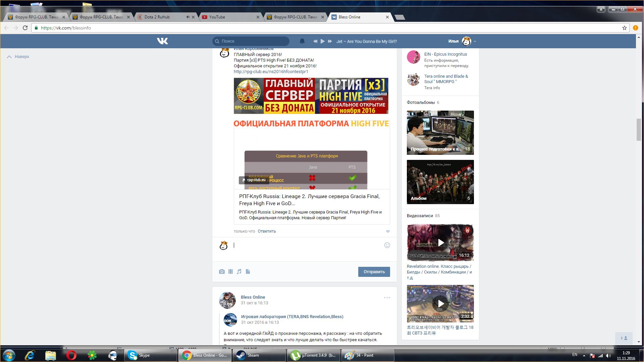Screen dimensions: 644x362
Task: Skip to next track in header player
Action: coord(330,41)
